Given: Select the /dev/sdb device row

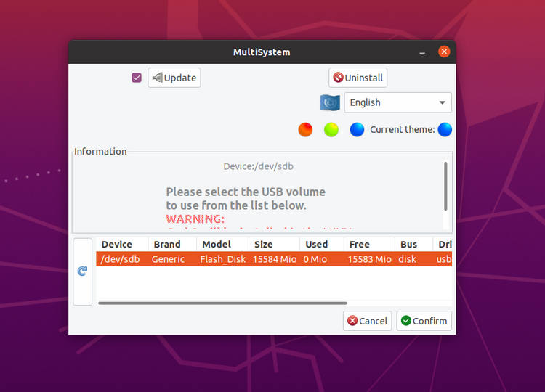Looking at the screenshot, I should 274,259.
